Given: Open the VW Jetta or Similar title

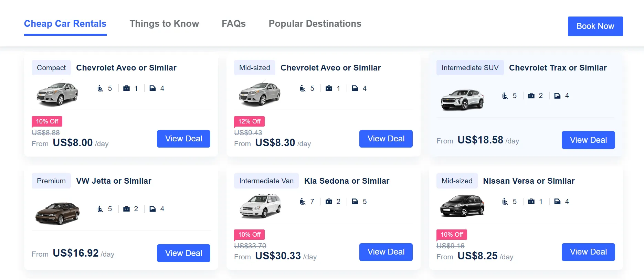Looking at the screenshot, I should (114, 181).
